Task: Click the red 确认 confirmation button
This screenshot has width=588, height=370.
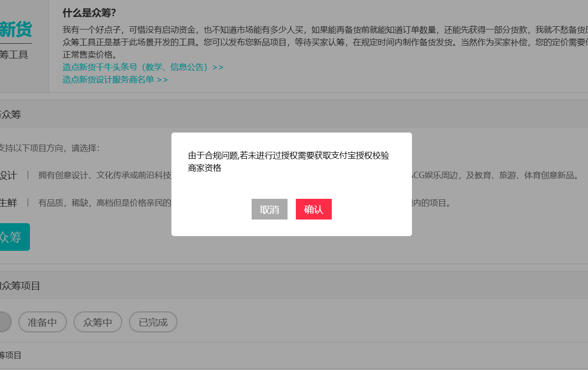Action: pos(314,209)
